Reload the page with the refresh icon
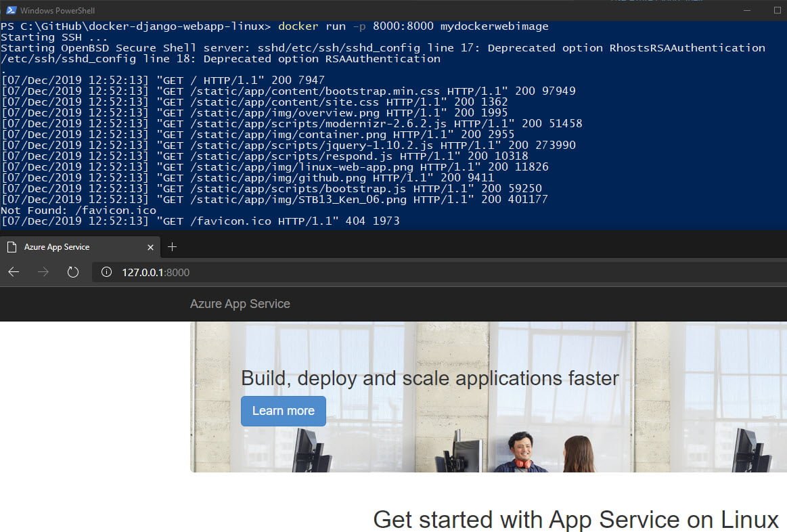 point(73,272)
